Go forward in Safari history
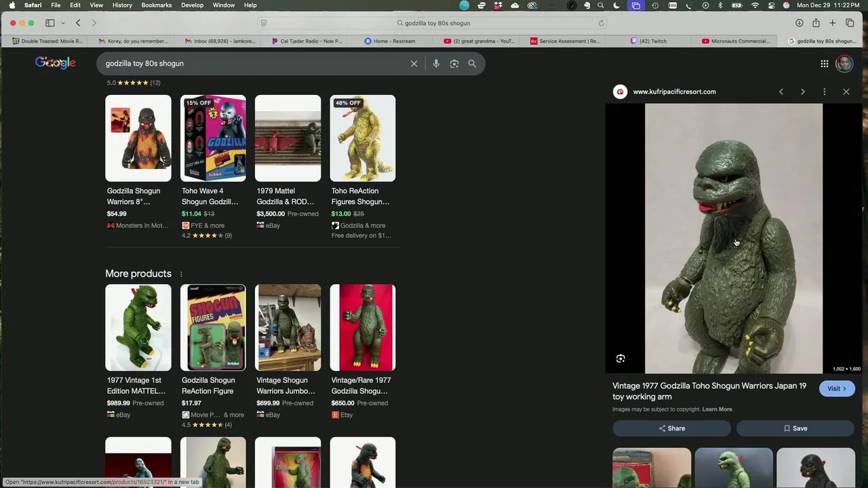 pyautogui.click(x=94, y=23)
